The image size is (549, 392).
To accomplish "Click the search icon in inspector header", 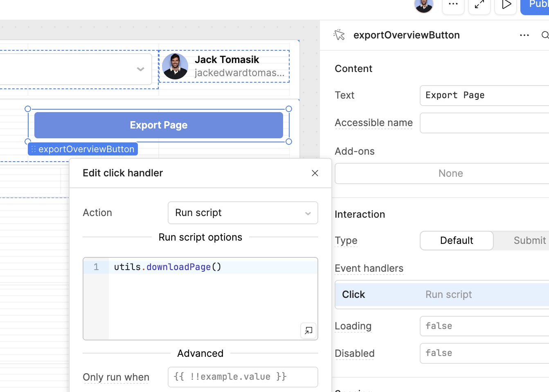I will [544, 35].
